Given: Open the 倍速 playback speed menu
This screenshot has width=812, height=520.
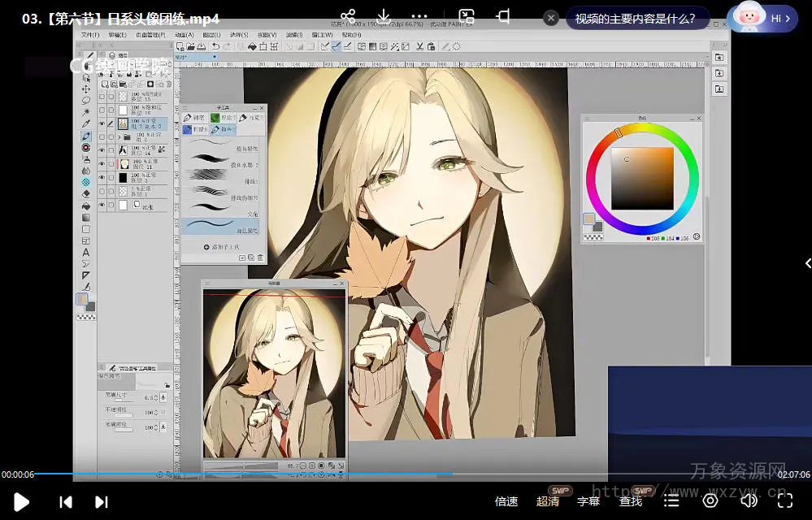Looking at the screenshot, I should (x=506, y=501).
